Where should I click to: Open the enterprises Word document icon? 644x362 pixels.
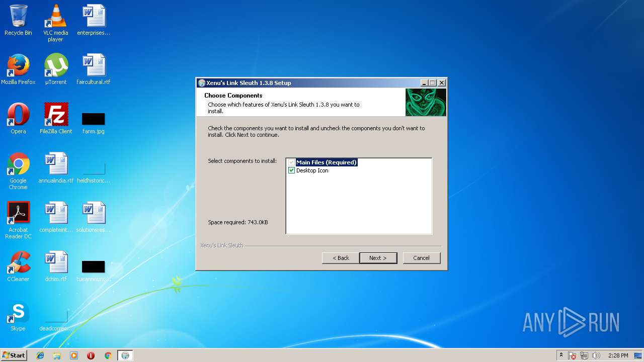[x=94, y=20]
